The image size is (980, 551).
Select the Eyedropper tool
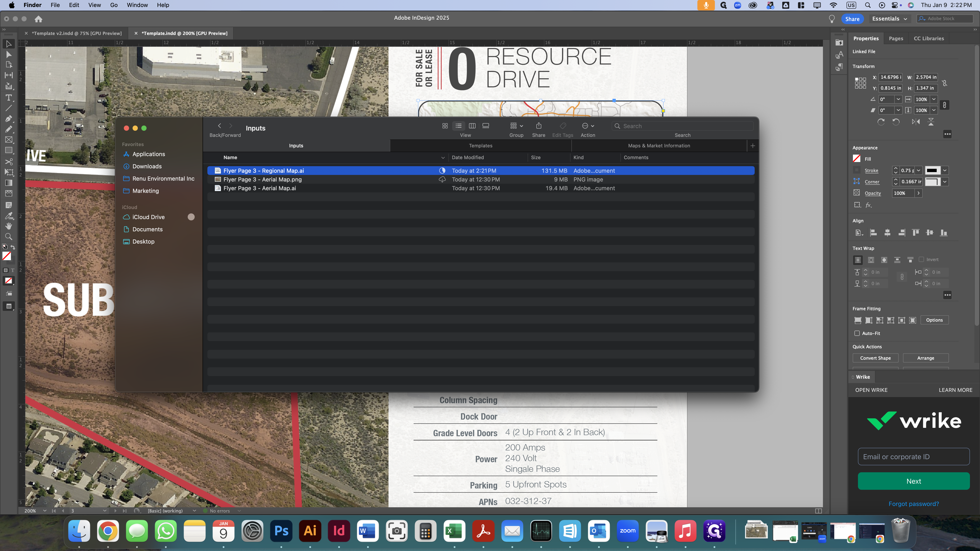tap(9, 216)
